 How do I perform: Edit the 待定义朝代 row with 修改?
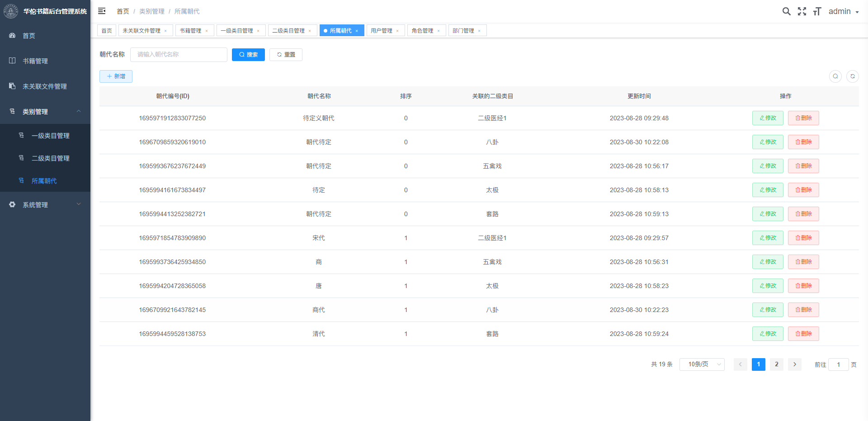coord(768,118)
